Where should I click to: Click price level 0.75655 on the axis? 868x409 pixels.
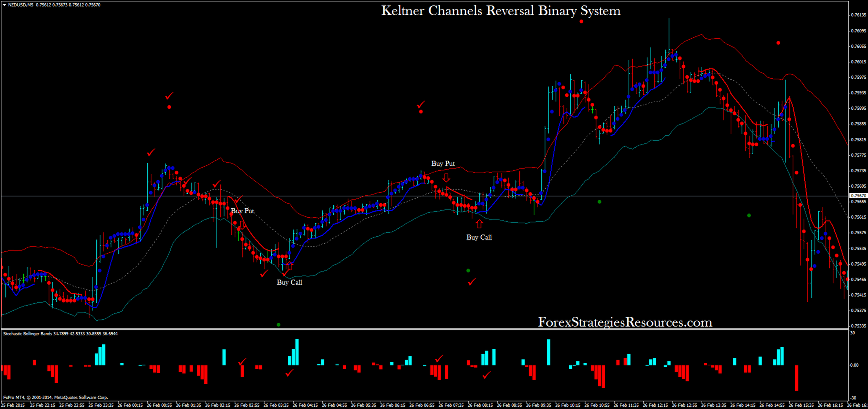858,202
